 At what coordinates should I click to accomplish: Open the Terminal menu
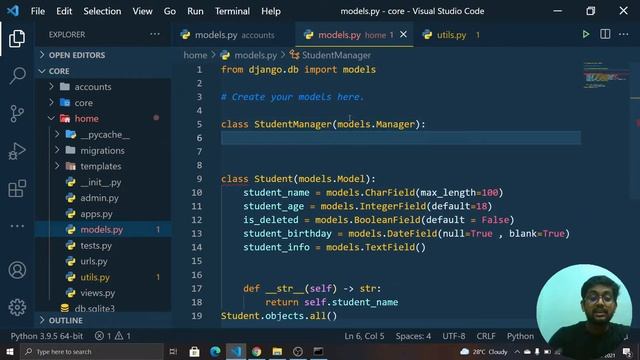click(232, 11)
